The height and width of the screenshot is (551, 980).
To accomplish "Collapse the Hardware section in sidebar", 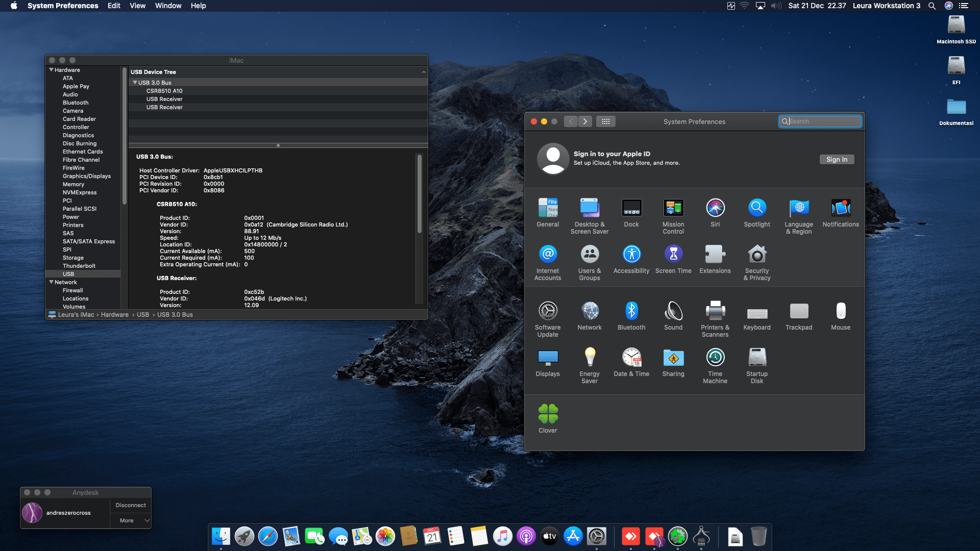I will pos(51,70).
